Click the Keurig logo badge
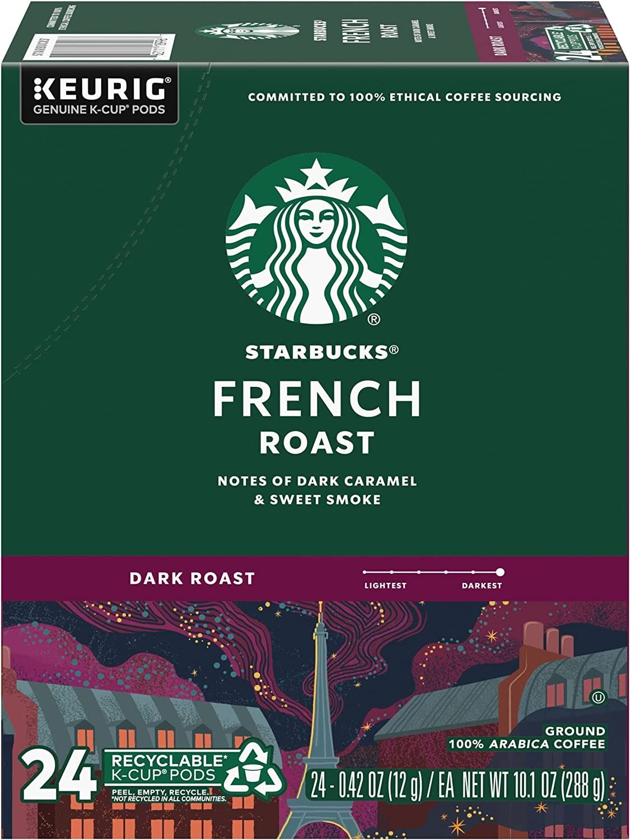This screenshot has height=840, width=630. click(x=100, y=94)
